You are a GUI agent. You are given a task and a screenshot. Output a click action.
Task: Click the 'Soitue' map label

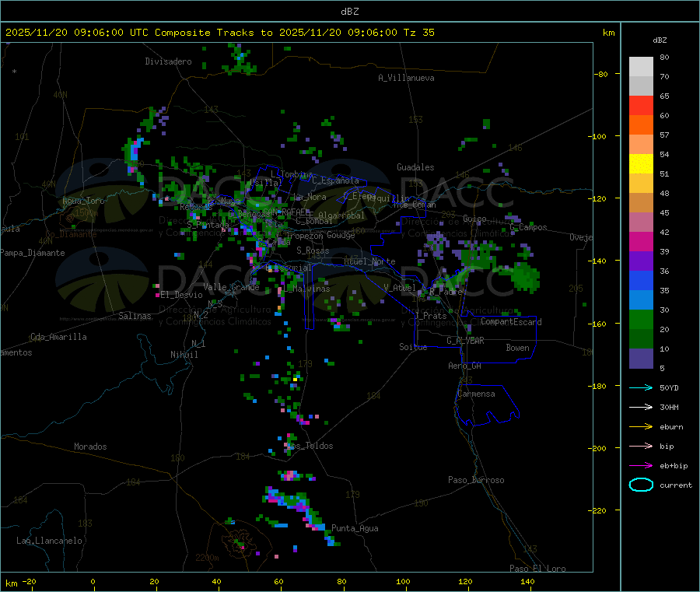click(x=413, y=347)
